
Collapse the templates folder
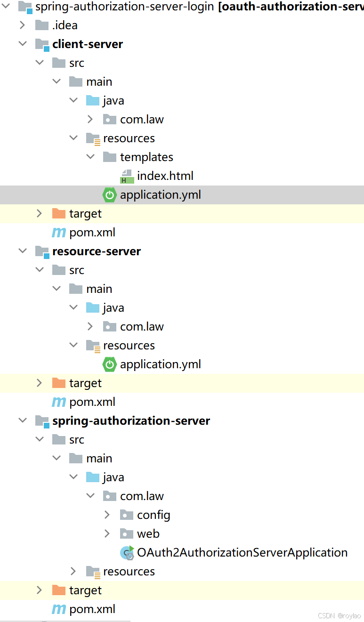coord(90,157)
